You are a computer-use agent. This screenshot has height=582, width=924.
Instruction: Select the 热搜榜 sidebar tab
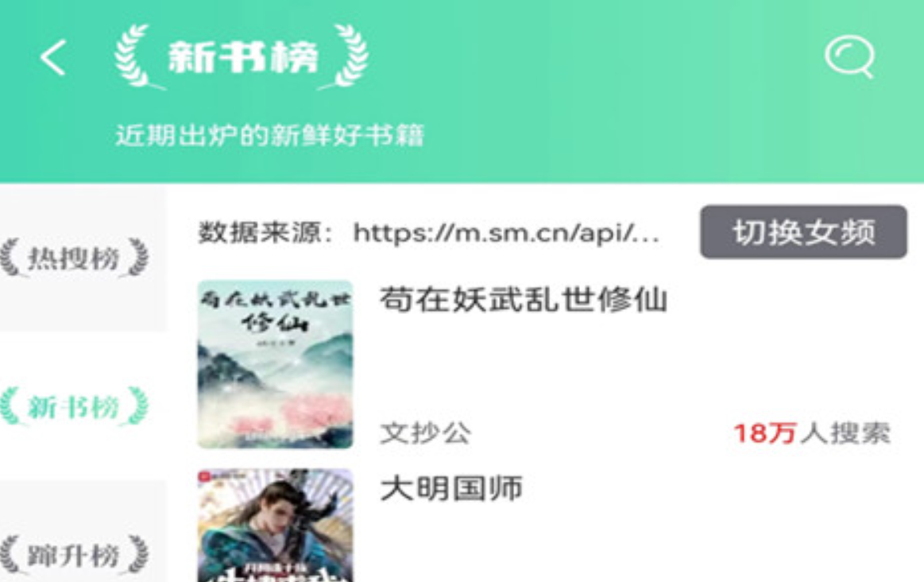pyautogui.click(x=74, y=258)
